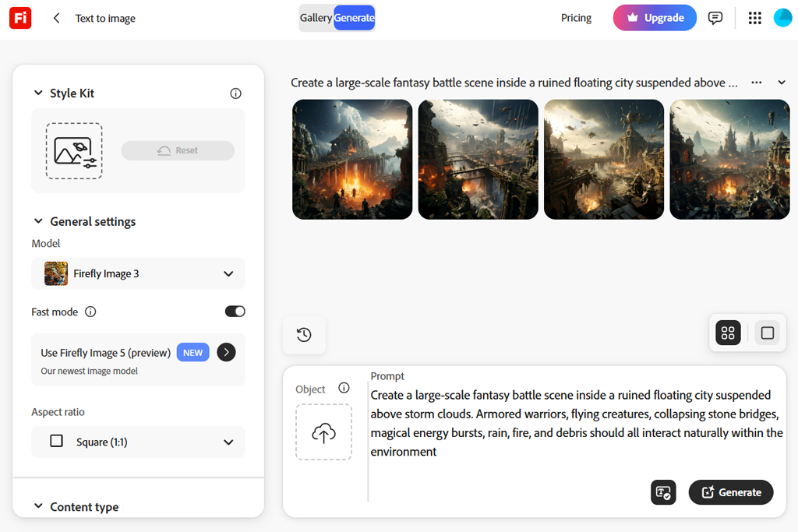Select the Generate tab
The height and width of the screenshot is (532, 798).
point(355,18)
